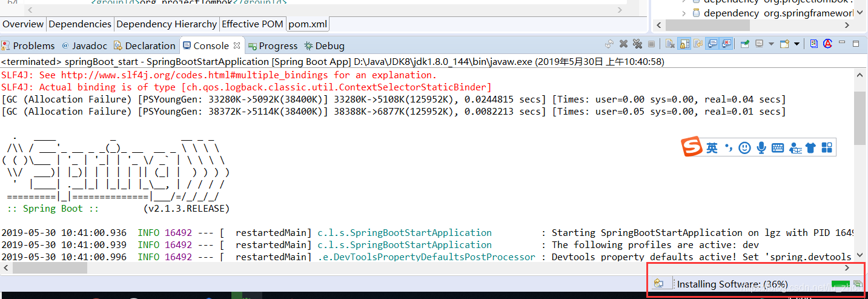Minimize the Console view panel
The height and width of the screenshot is (299, 868).
pyautogui.click(x=842, y=42)
